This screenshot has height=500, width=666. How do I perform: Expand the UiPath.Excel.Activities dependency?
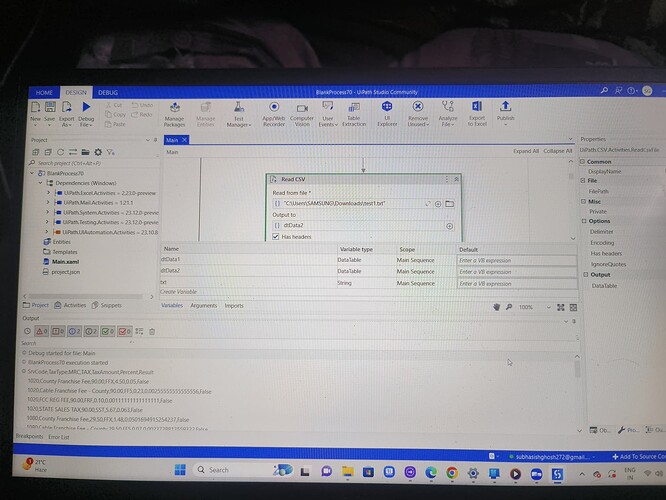pyautogui.click(x=48, y=193)
